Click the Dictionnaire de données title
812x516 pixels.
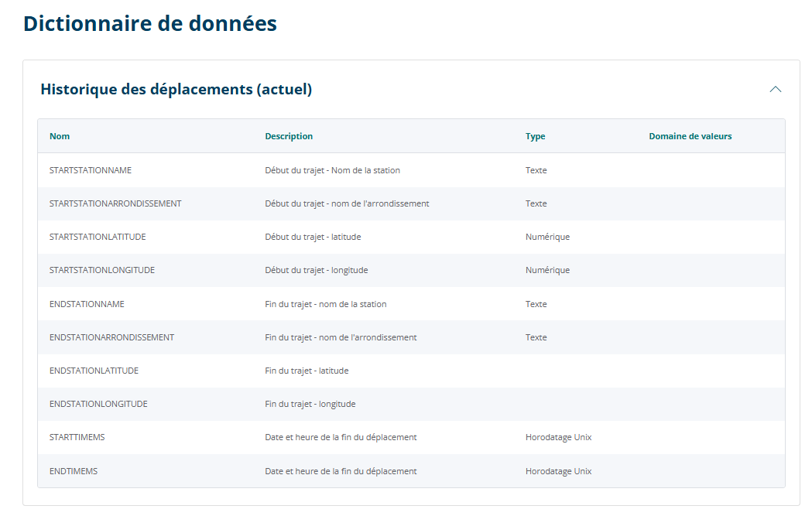tap(150, 24)
